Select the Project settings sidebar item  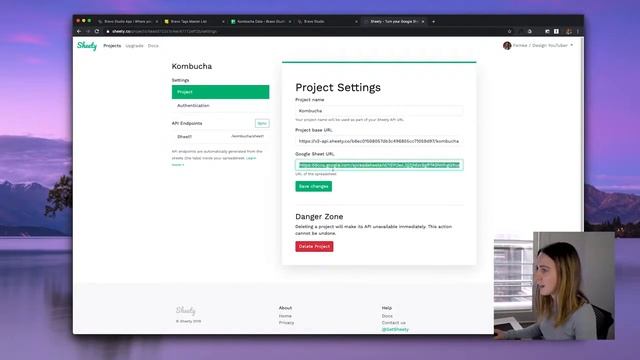pyautogui.click(x=220, y=92)
